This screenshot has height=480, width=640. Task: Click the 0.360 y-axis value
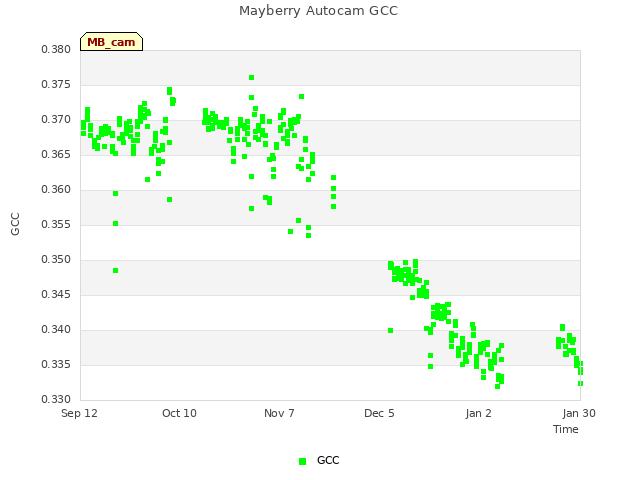pos(56,189)
